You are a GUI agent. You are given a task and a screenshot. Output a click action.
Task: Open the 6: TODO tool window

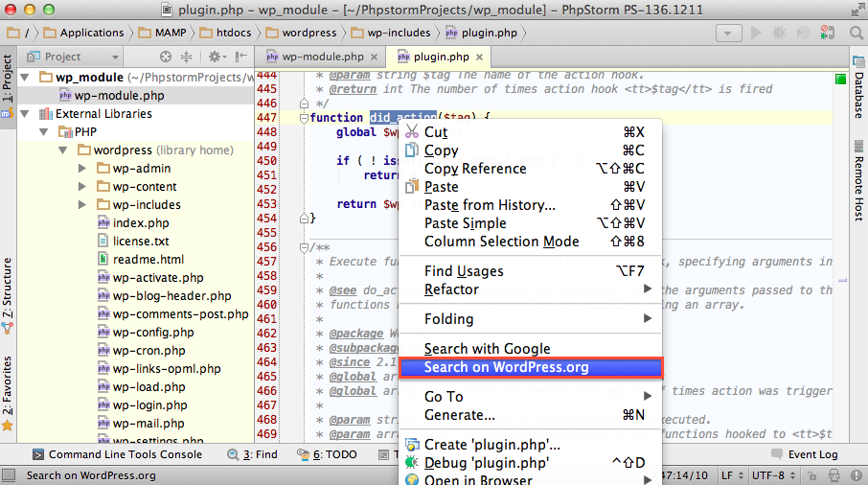coord(327,454)
